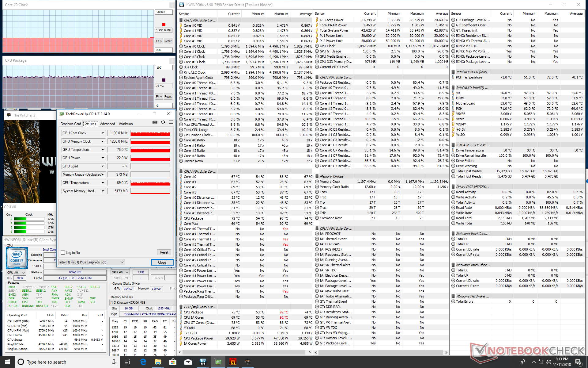This screenshot has height=368, width=588.
Task: Click the Intel Core i7 logo image
Action: click(x=17, y=258)
